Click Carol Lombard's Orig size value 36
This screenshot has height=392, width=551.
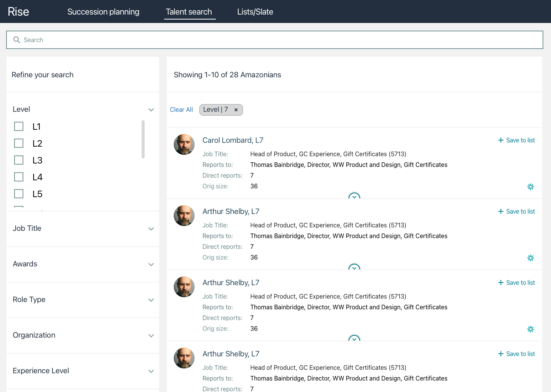(254, 186)
